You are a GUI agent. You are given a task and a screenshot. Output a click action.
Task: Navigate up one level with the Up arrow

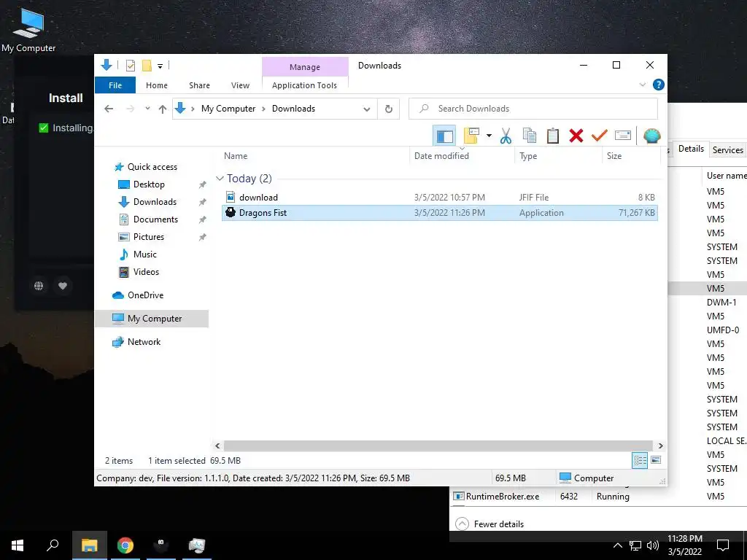tap(163, 109)
